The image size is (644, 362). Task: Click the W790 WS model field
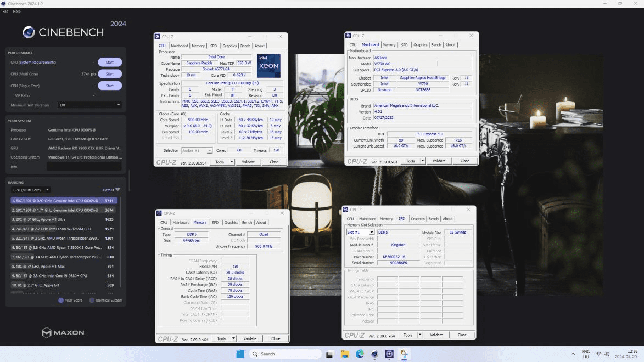click(405, 64)
